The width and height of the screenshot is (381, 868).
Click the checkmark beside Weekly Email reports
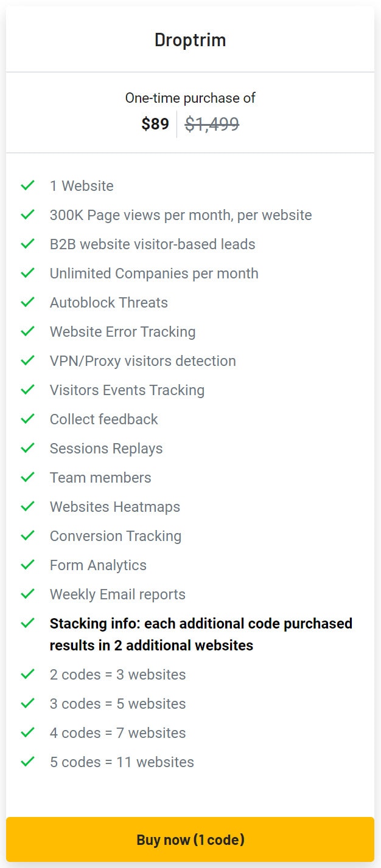tap(27, 594)
